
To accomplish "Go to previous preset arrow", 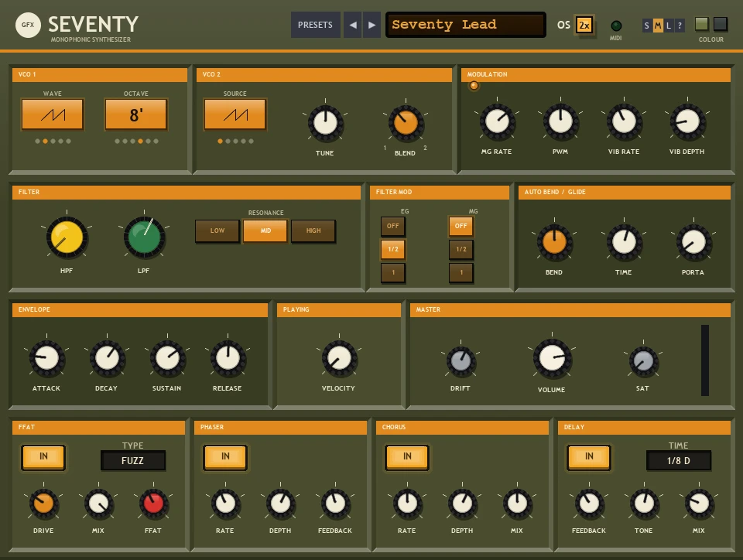I will coord(353,25).
